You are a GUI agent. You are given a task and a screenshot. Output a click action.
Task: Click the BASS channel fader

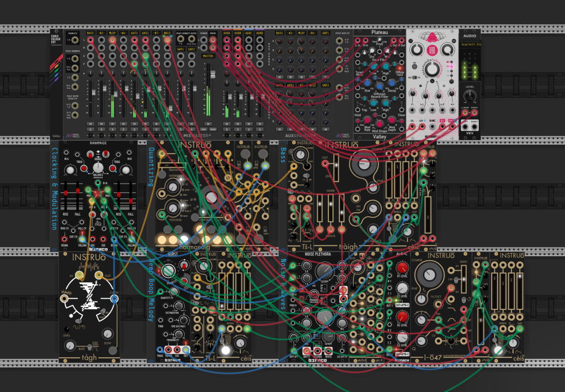[x=93, y=93]
